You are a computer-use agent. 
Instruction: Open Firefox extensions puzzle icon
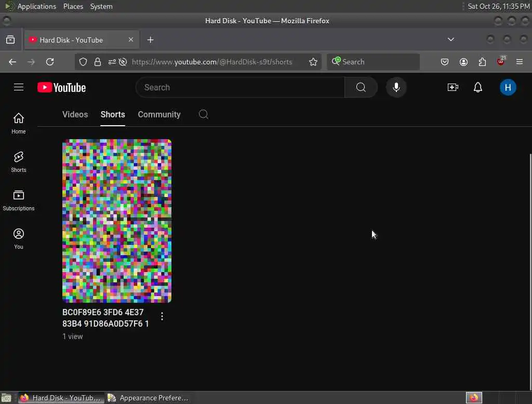pyautogui.click(x=482, y=62)
